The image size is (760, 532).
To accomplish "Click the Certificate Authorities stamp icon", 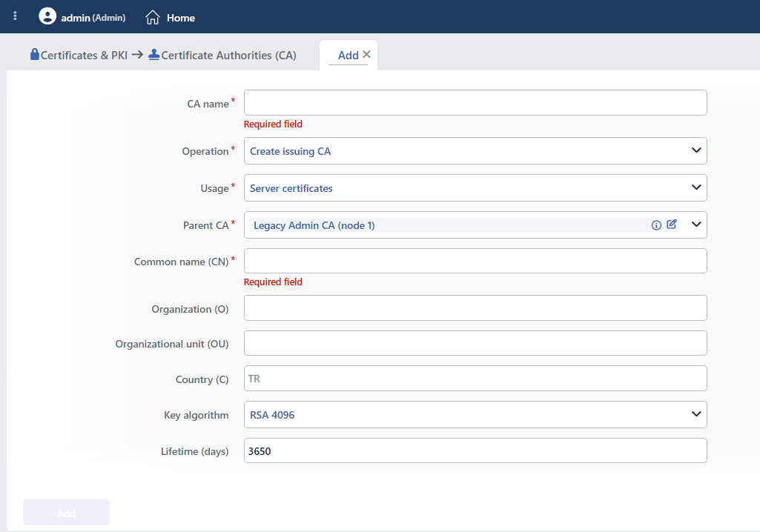I will click(x=154, y=54).
